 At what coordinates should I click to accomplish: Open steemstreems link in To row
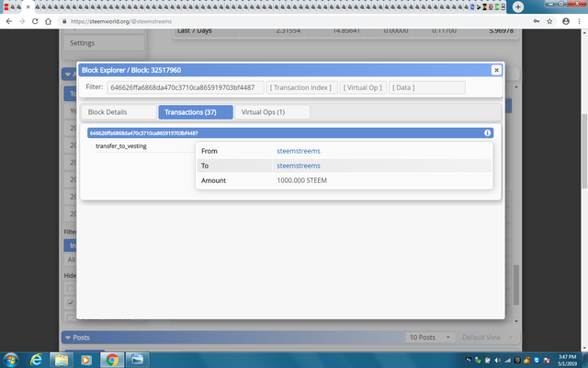299,166
